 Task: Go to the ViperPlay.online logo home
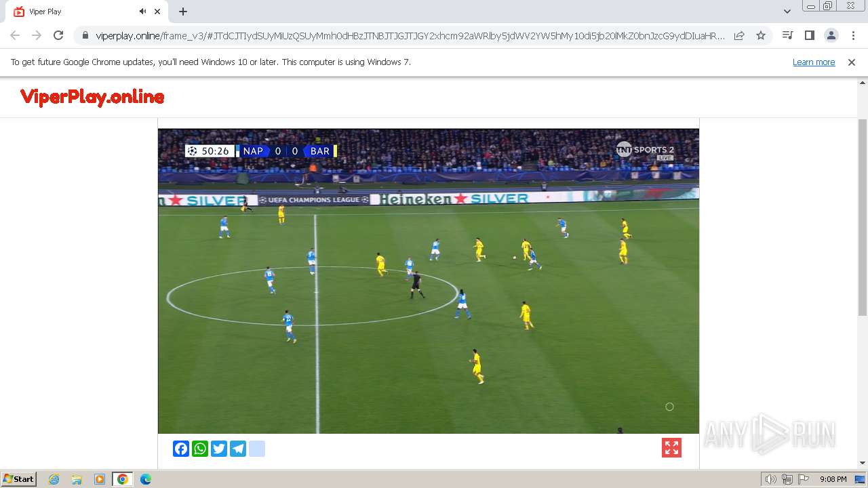(92, 97)
